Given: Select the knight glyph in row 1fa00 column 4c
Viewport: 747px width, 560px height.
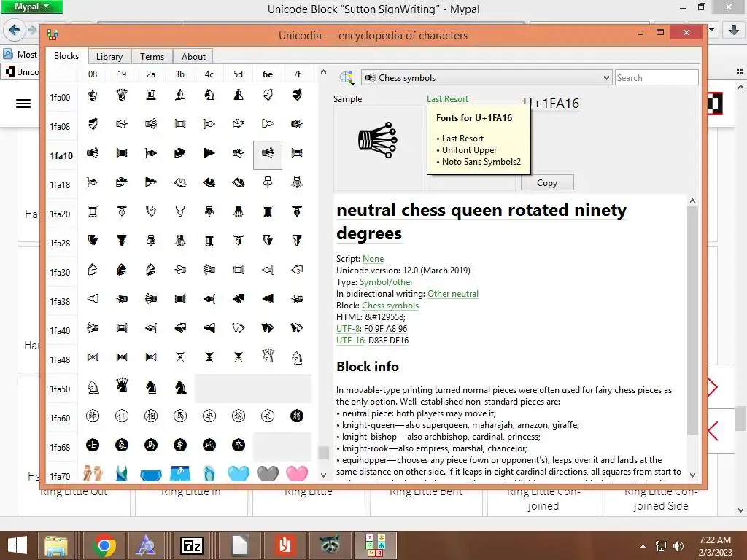Looking at the screenshot, I should (209, 96).
